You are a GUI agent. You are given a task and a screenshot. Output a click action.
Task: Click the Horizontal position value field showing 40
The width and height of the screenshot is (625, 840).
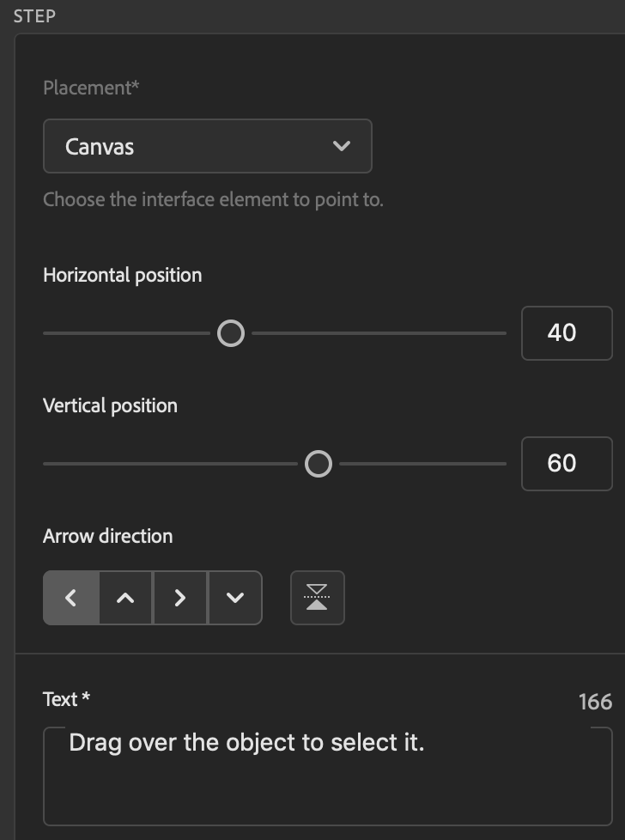(567, 333)
